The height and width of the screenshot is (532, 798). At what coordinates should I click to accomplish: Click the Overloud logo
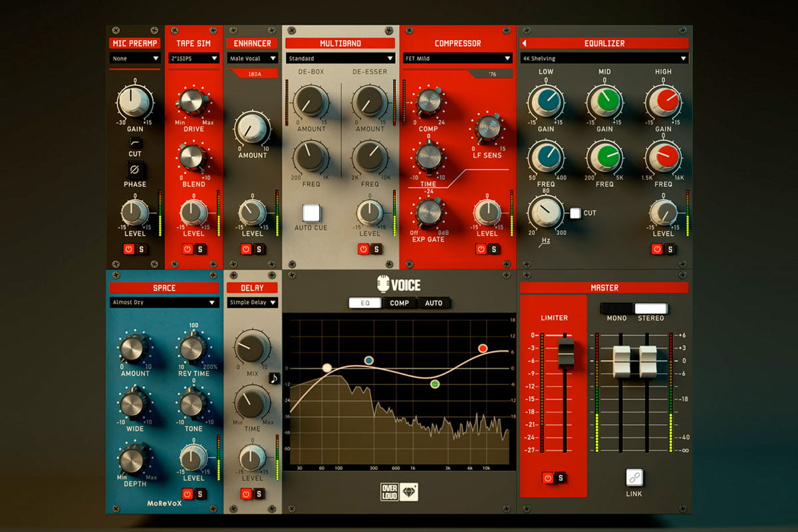390,491
